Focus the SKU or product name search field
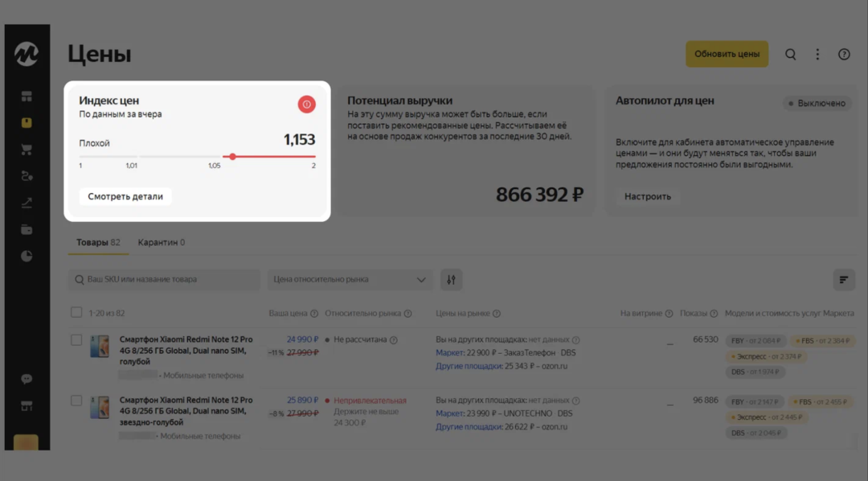The image size is (868, 481). (165, 280)
